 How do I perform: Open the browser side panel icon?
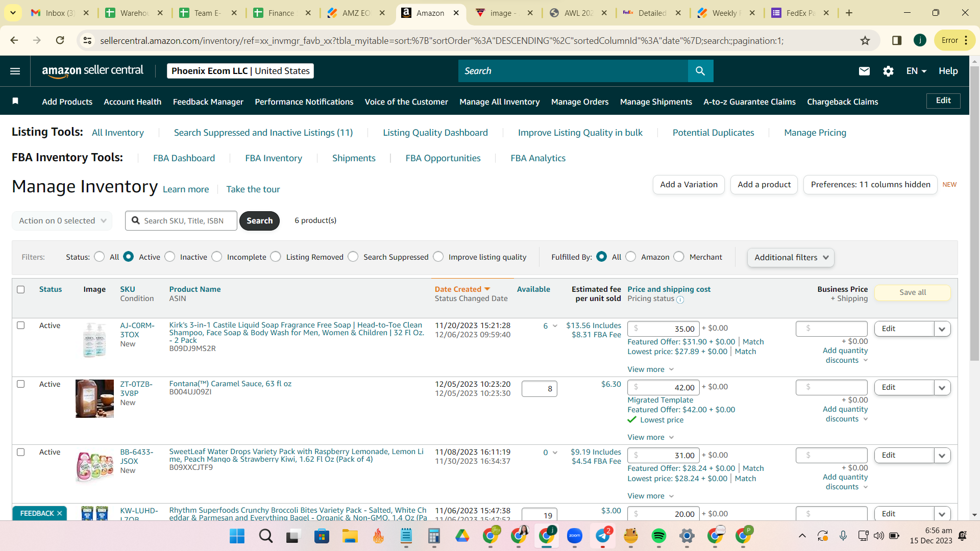point(896,40)
